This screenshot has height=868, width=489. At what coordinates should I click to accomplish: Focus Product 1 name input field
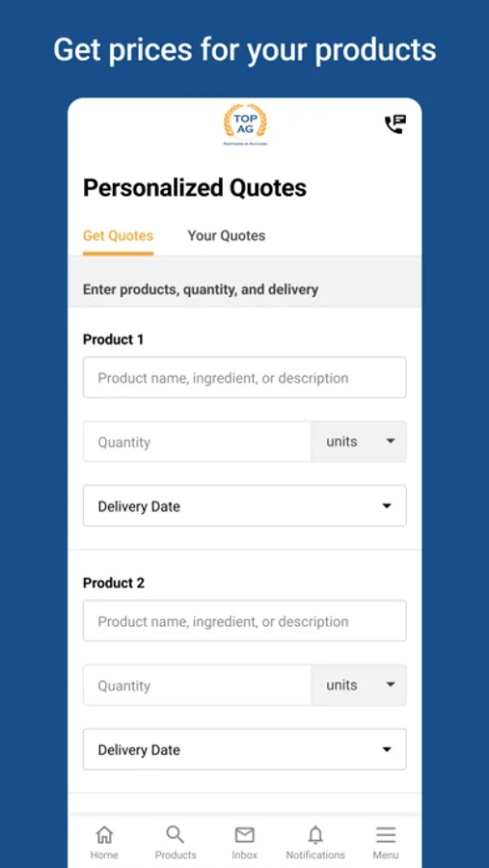point(245,377)
